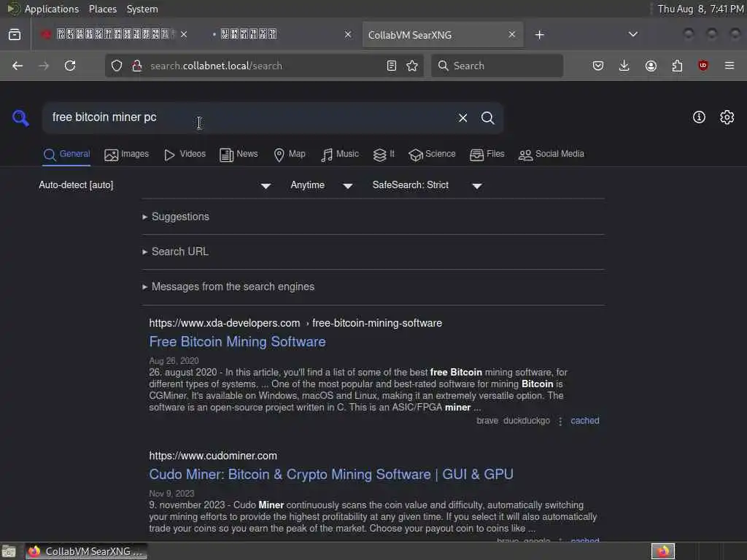Screen dimensions: 747x560
Task: Open Free Bitcoin Mining Software result
Action: [237, 342]
